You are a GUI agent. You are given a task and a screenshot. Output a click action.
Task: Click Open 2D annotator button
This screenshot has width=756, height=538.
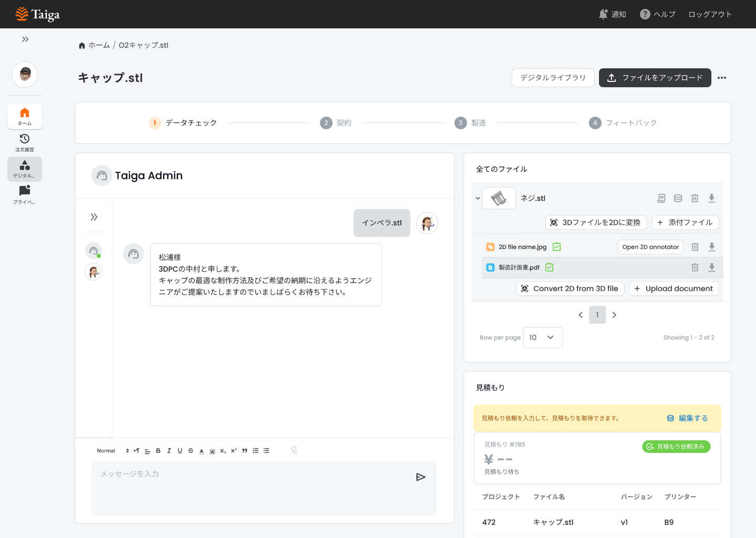650,247
